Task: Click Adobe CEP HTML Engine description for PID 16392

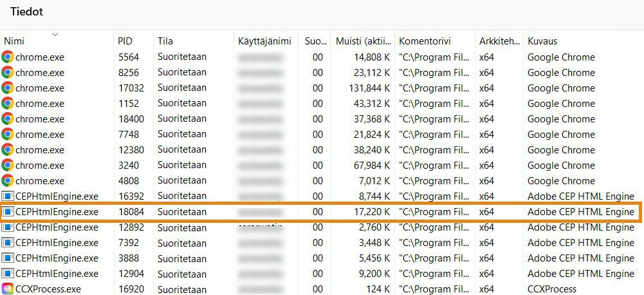Action: (581, 196)
